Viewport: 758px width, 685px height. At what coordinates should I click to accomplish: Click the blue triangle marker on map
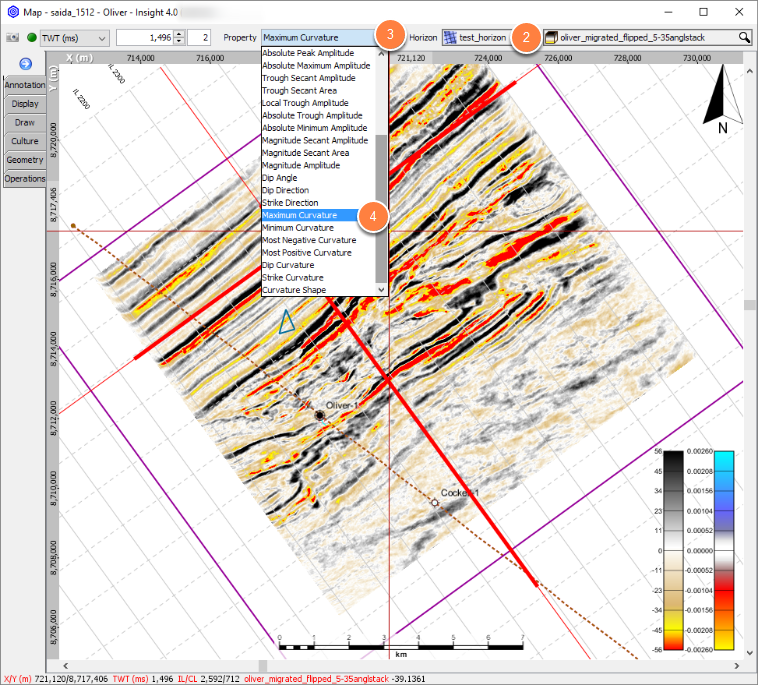pos(287,322)
